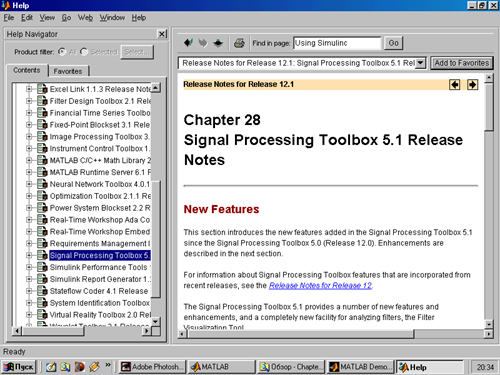Click the MATLAB C/C++ Math Library book icon
The width and height of the screenshot is (500, 375).
tap(42, 160)
